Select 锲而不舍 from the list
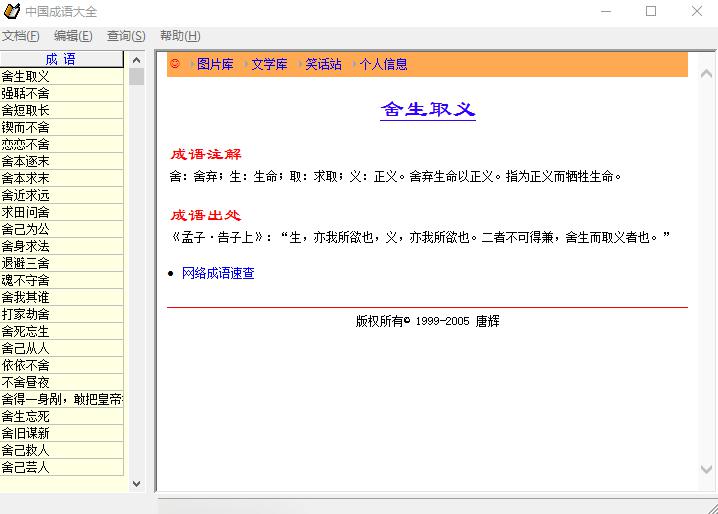Screen dimensions: 718x514 point(26,127)
